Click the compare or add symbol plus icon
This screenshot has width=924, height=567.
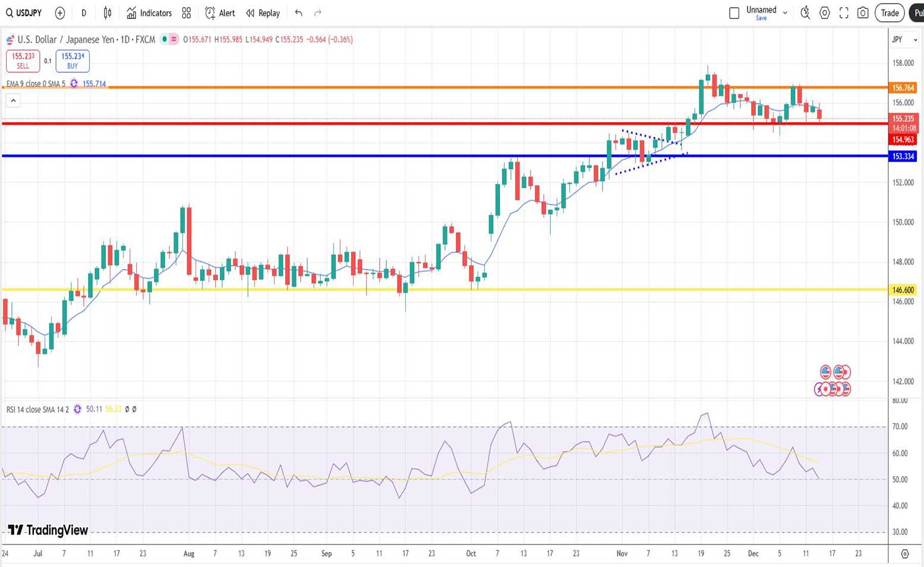click(60, 13)
